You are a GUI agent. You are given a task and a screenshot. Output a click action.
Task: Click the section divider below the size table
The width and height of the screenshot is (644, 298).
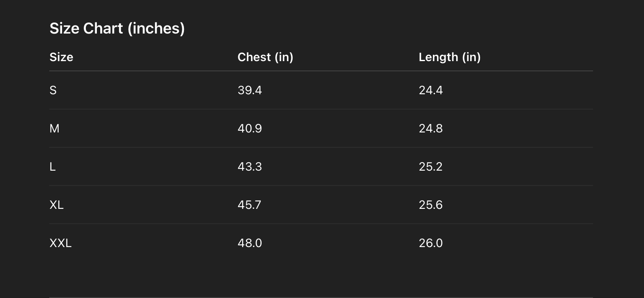tap(321, 297)
